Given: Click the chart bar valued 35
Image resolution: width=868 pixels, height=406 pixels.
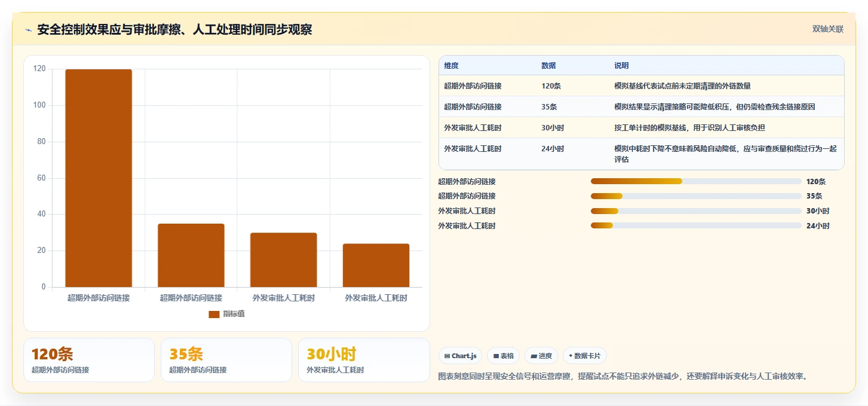Looking at the screenshot, I should tap(191, 255).
